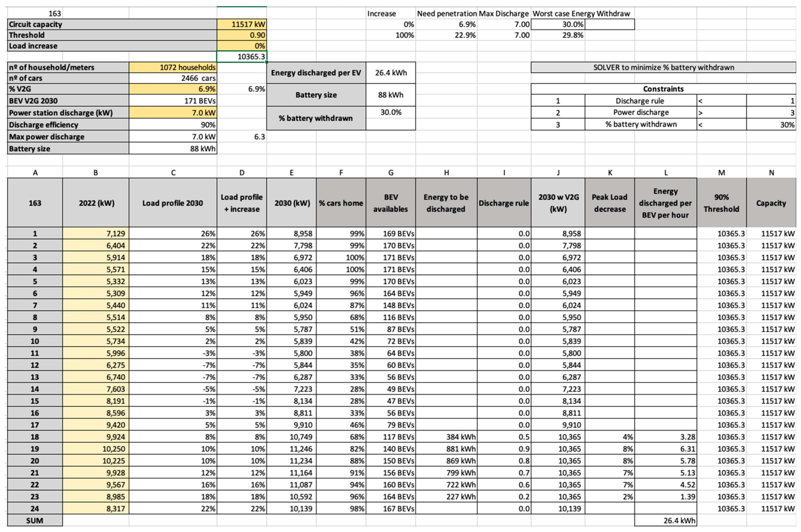
Task: Click the SUM row label
Action: point(35,520)
